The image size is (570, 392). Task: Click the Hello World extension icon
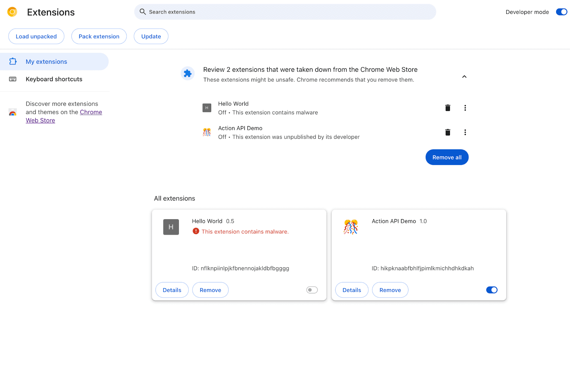(171, 227)
